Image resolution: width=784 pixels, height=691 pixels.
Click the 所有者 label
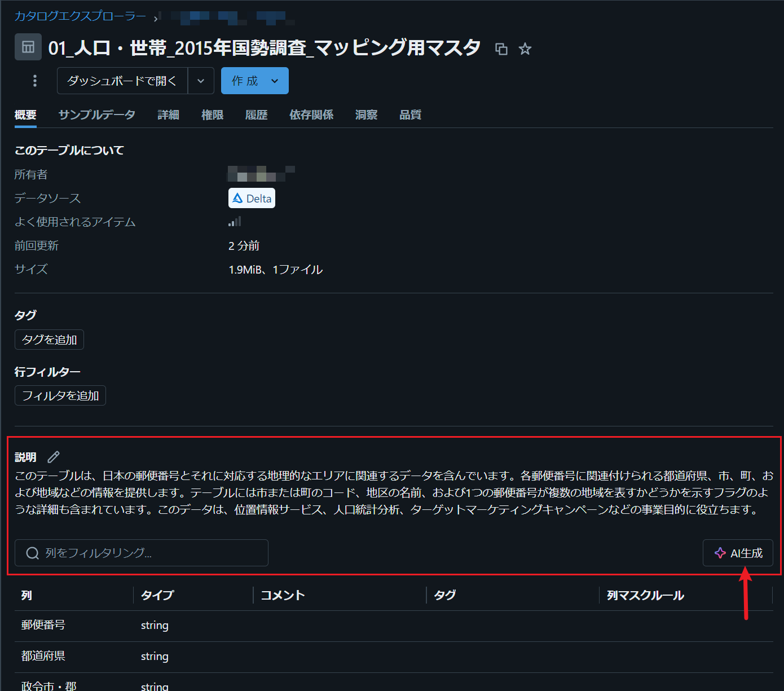31,174
